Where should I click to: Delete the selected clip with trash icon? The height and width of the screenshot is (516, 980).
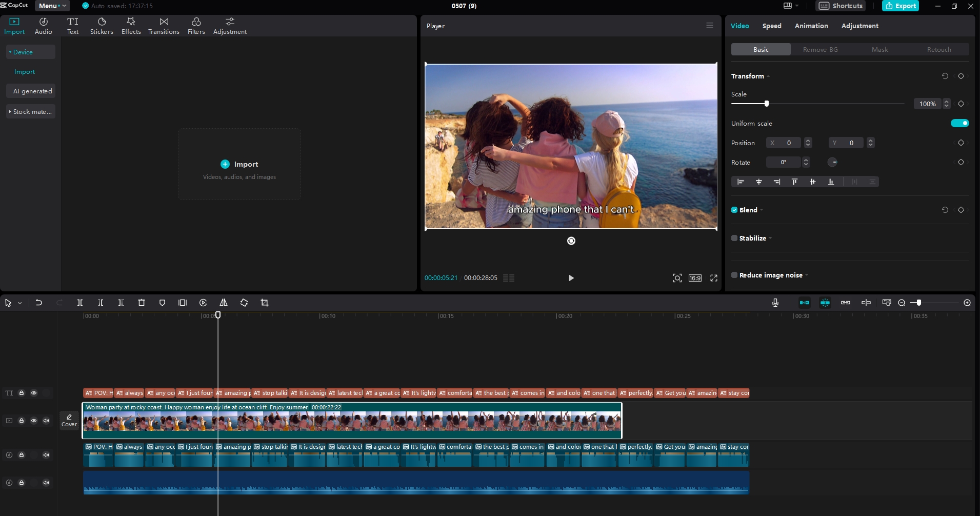click(x=142, y=303)
